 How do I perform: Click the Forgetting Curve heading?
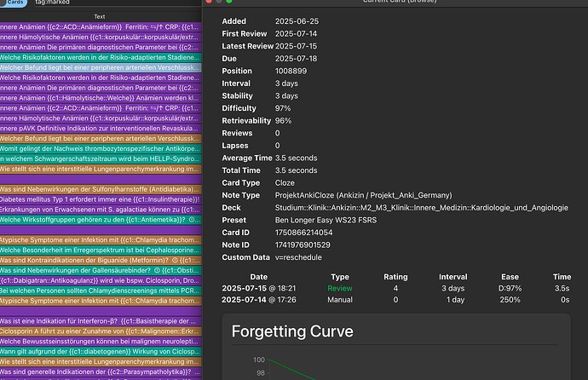292,331
